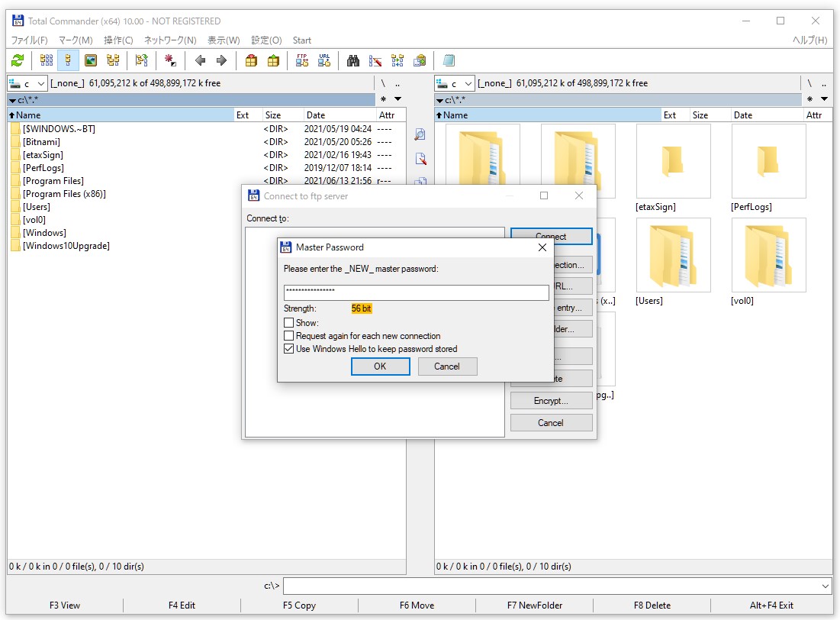Open the notepad icon in toolbar

click(x=449, y=60)
